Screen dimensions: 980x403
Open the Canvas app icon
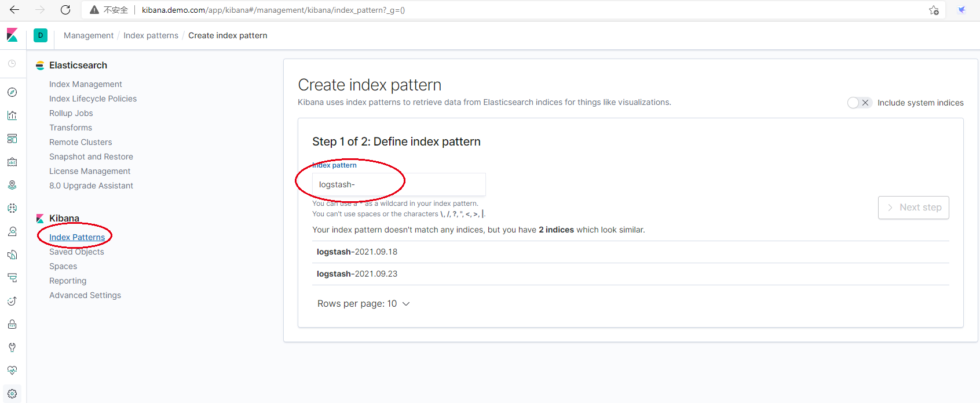click(12, 162)
